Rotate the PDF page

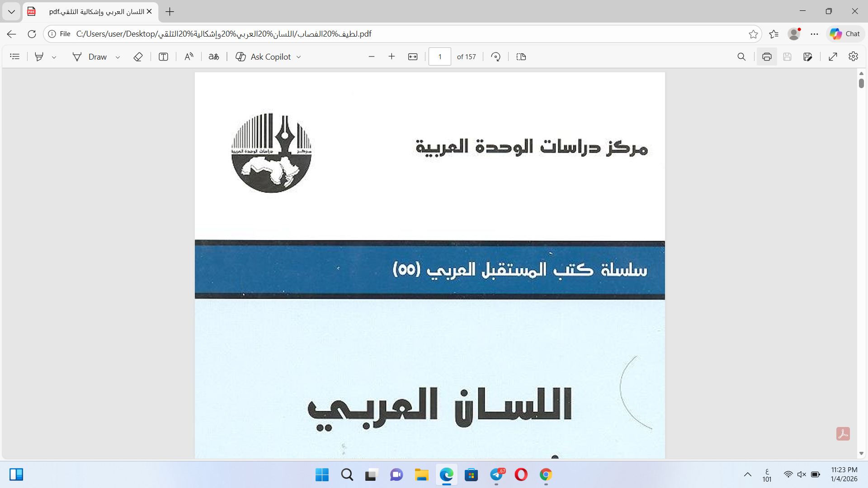tap(496, 56)
